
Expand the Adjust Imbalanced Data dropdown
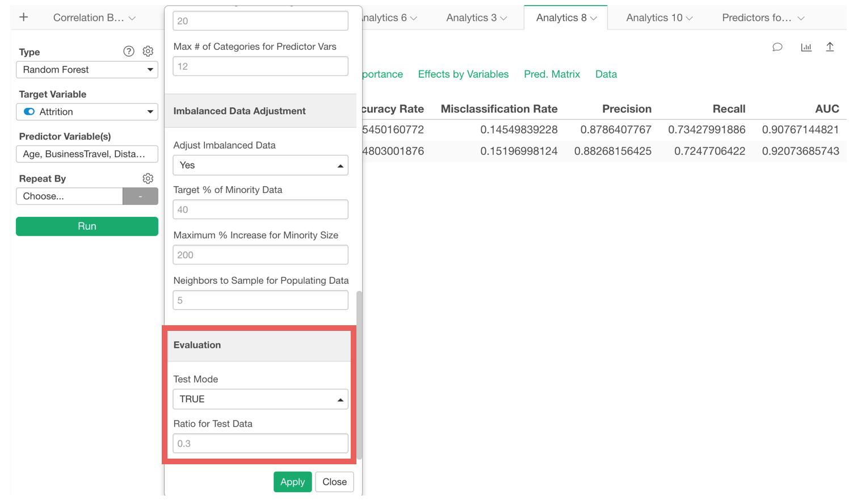click(x=260, y=165)
